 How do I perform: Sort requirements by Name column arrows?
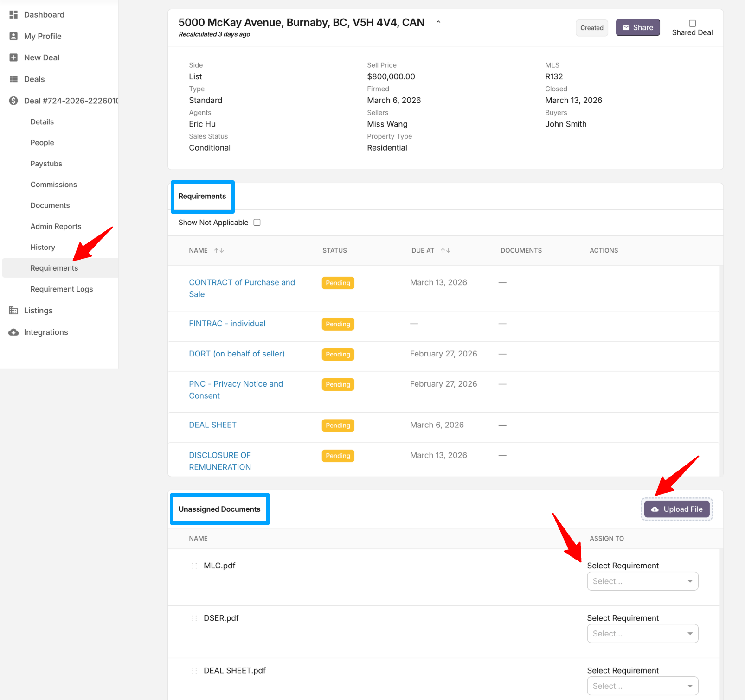tap(219, 250)
